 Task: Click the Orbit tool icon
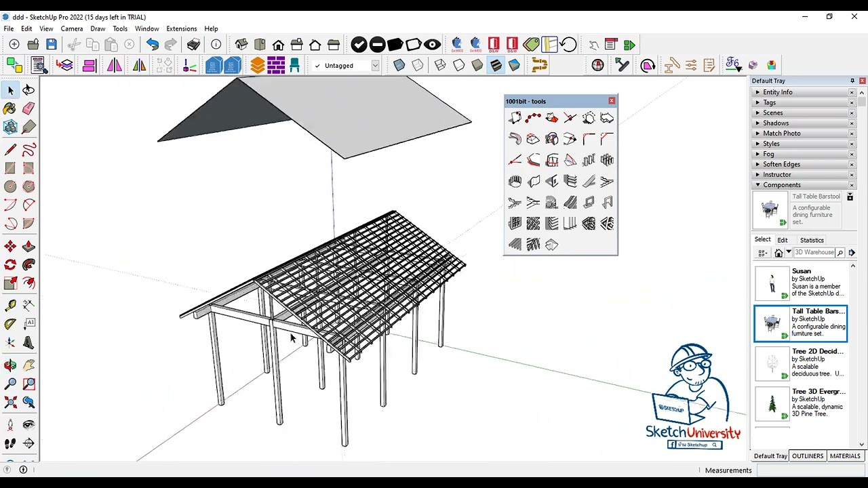(x=10, y=366)
